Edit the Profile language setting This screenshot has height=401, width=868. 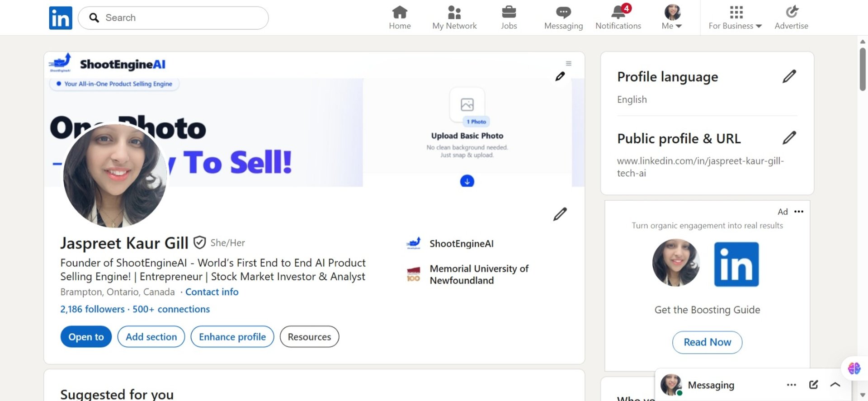(789, 76)
